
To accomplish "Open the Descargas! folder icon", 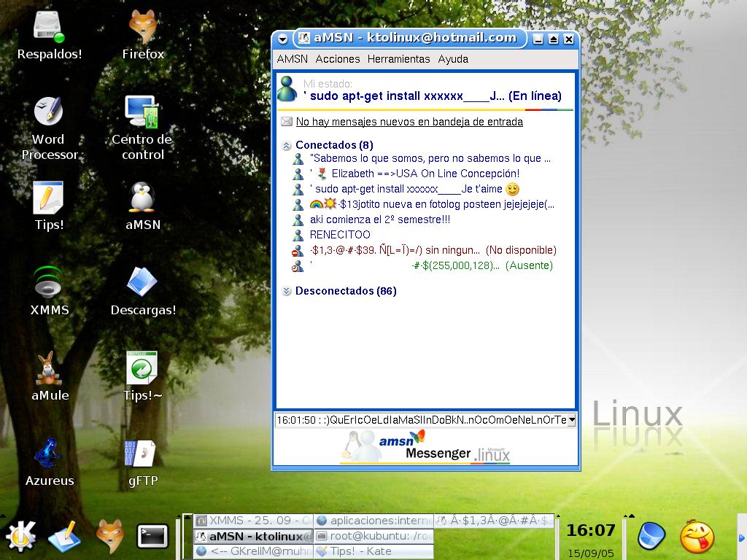I will pos(142,281).
